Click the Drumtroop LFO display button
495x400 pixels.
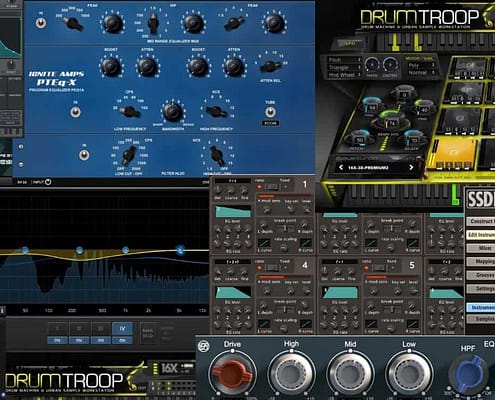click(x=349, y=43)
